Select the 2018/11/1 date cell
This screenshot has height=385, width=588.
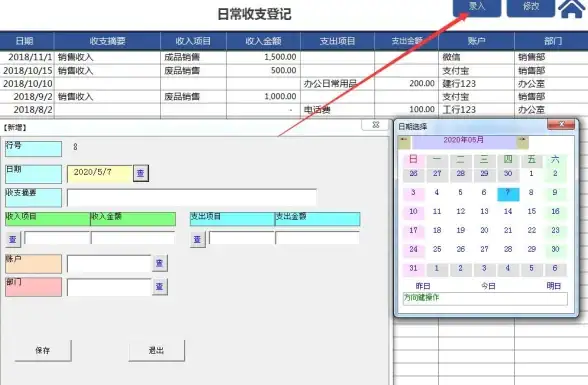[27, 57]
